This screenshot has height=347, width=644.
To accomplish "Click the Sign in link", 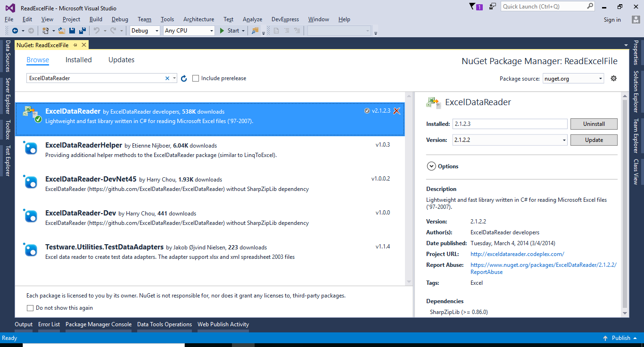I will click(x=612, y=20).
